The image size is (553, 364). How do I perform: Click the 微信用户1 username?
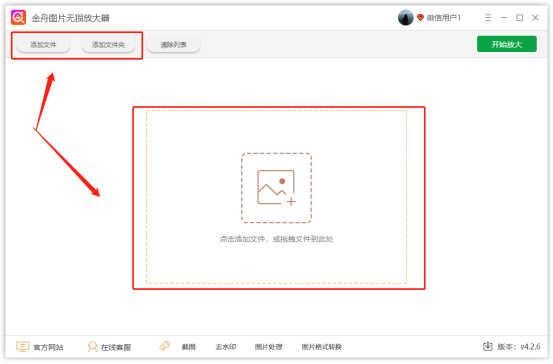444,18
